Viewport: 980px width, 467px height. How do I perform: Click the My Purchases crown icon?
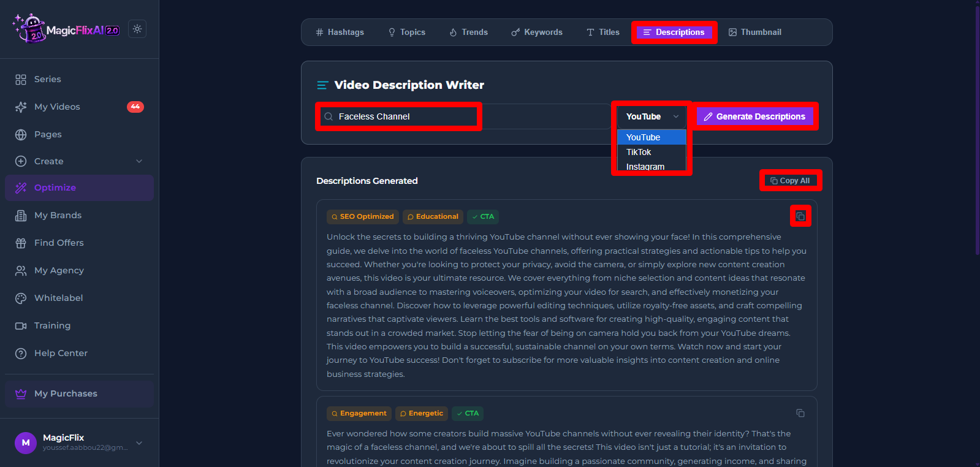click(x=21, y=393)
